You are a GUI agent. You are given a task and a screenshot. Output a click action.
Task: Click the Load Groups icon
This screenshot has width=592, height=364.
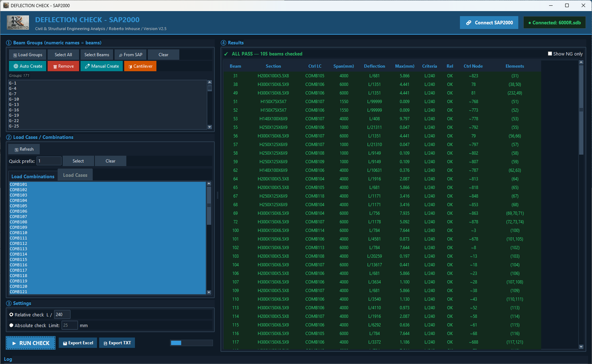pos(15,55)
